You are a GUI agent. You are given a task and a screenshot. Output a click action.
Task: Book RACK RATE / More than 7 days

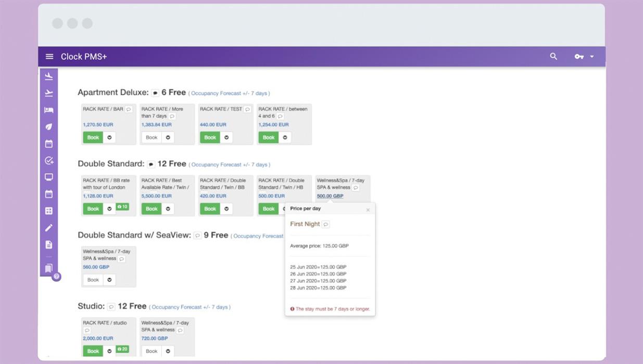(152, 138)
